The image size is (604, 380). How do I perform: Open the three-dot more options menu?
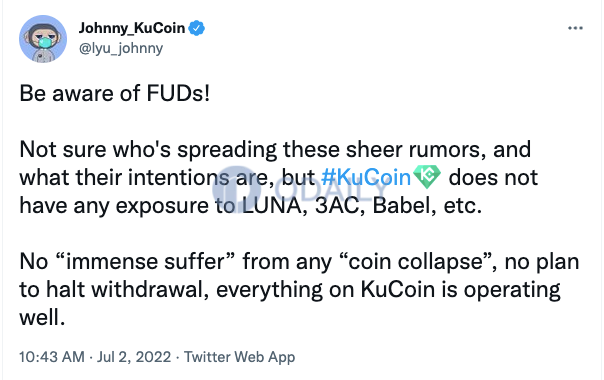[575, 28]
